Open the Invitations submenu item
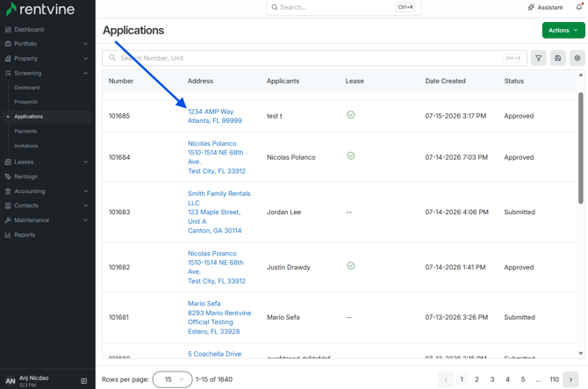 coord(25,146)
